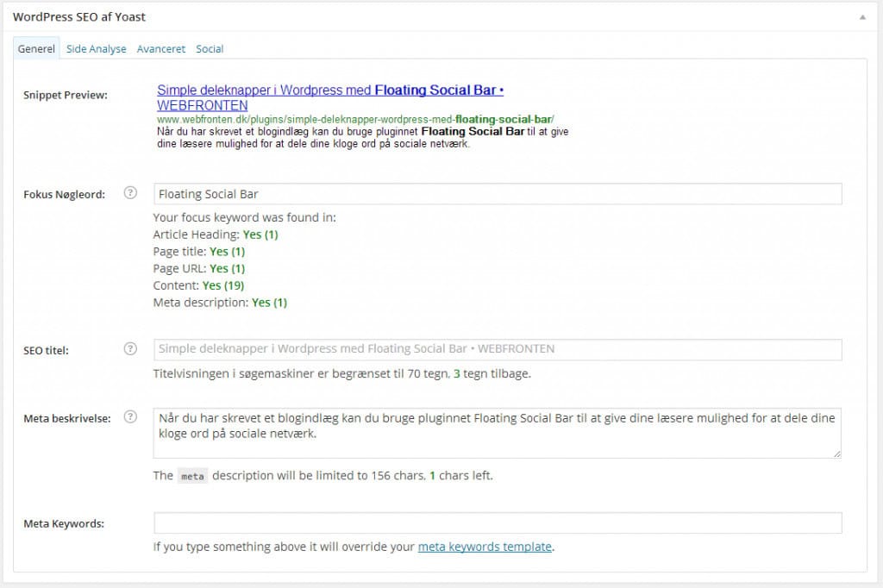Collapse the WordPress SEO af Yoast panel
This screenshot has height=588, width=883.
pos(862,17)
